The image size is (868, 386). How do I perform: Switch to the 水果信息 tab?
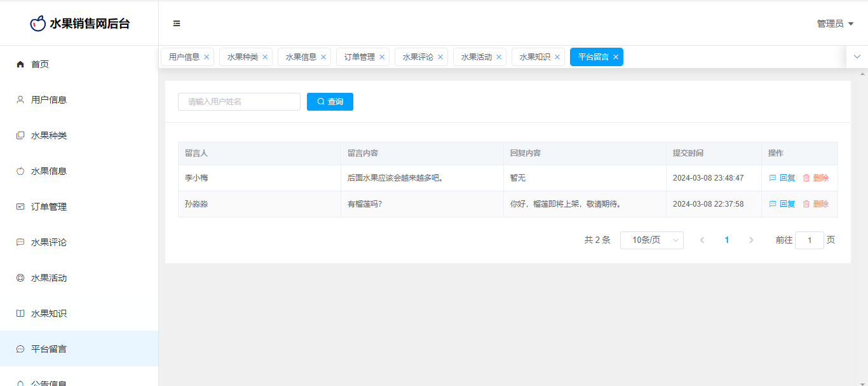[x=301, y=57]
